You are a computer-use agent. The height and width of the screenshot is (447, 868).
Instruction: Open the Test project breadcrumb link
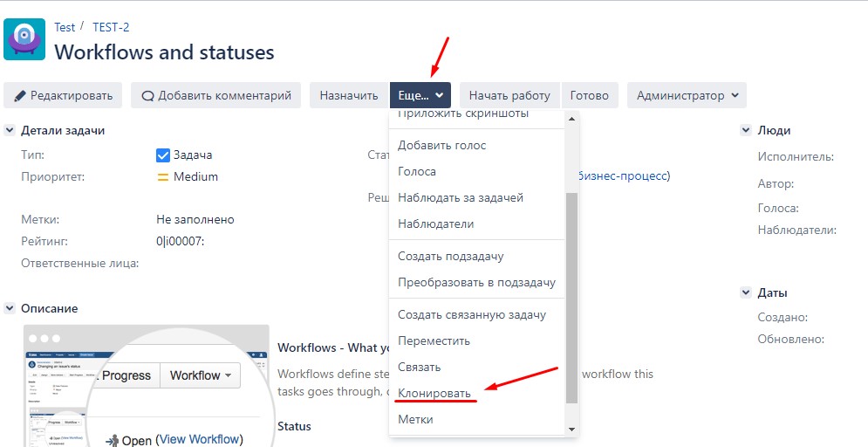65,27
